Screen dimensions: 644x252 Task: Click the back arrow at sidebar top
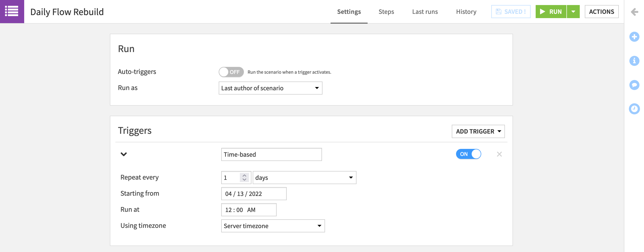(x=634, y=12)
